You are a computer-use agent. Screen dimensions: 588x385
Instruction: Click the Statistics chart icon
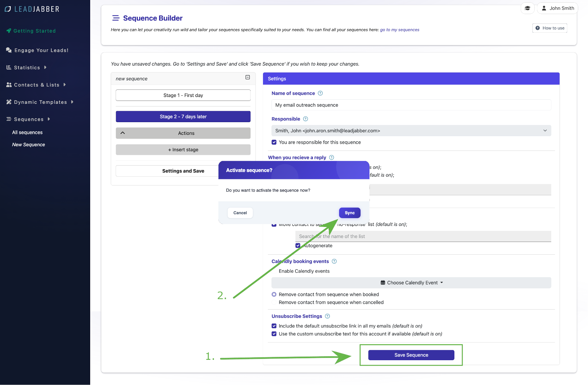point(9,67)
